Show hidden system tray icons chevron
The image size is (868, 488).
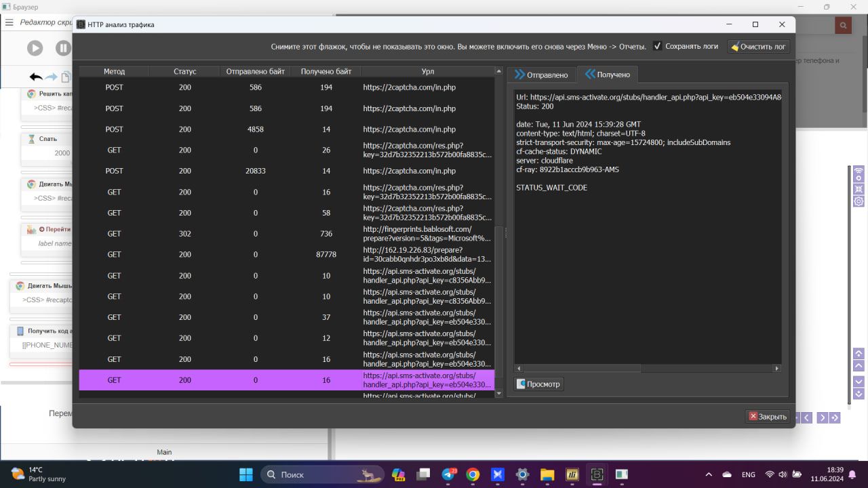(x=709, y=474)
